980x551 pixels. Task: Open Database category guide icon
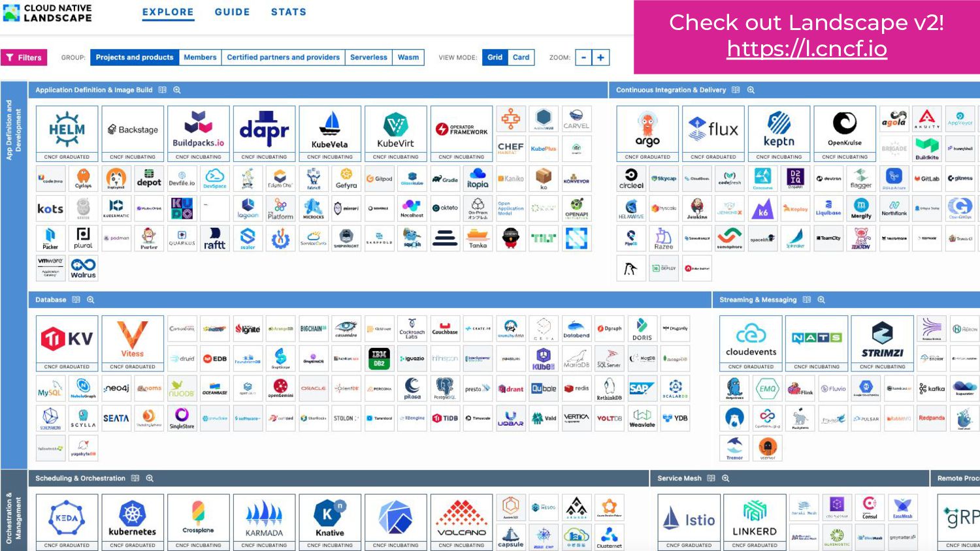coord(76,300)
